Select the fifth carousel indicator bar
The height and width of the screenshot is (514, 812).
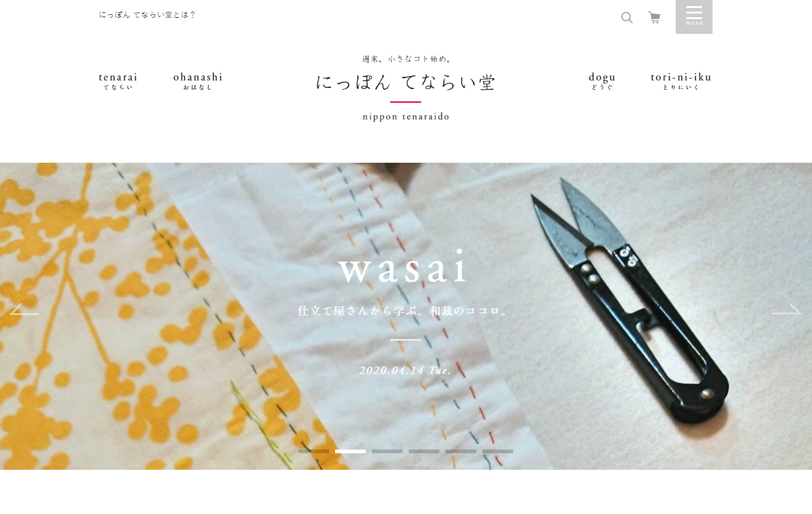pyautogui.click(x=461, y=451)
